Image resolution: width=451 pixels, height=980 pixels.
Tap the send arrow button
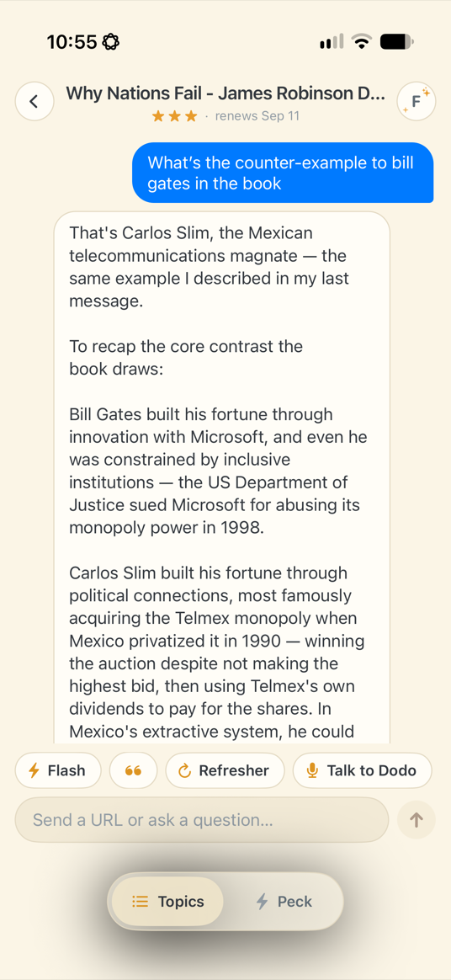pos(416,820)
